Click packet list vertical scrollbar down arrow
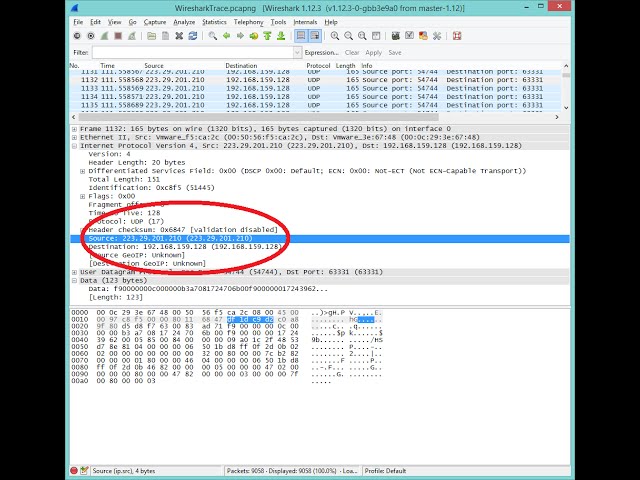 pyautogui.click(x=566, y=108)
